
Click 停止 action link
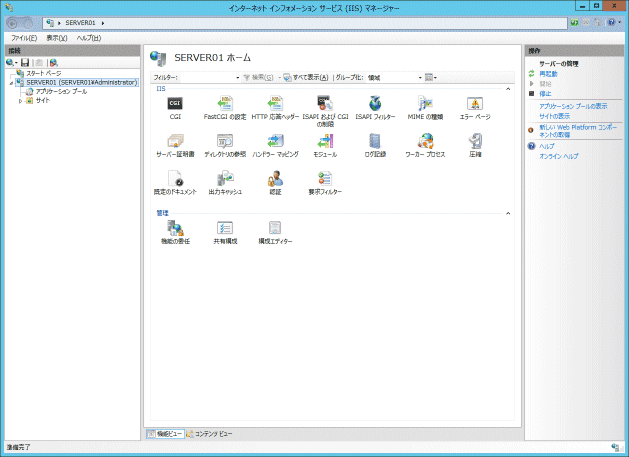[545, 93]
